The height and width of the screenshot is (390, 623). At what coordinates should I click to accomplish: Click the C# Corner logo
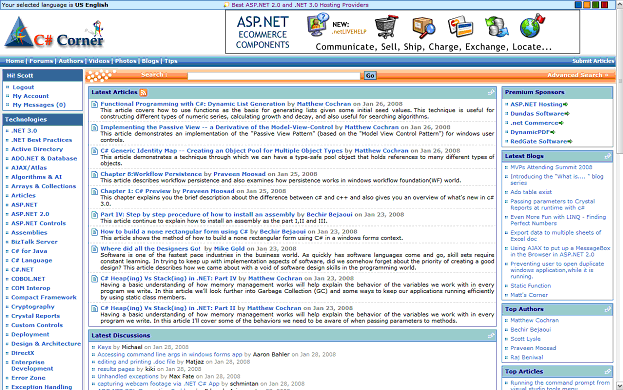tap(54, 33)
